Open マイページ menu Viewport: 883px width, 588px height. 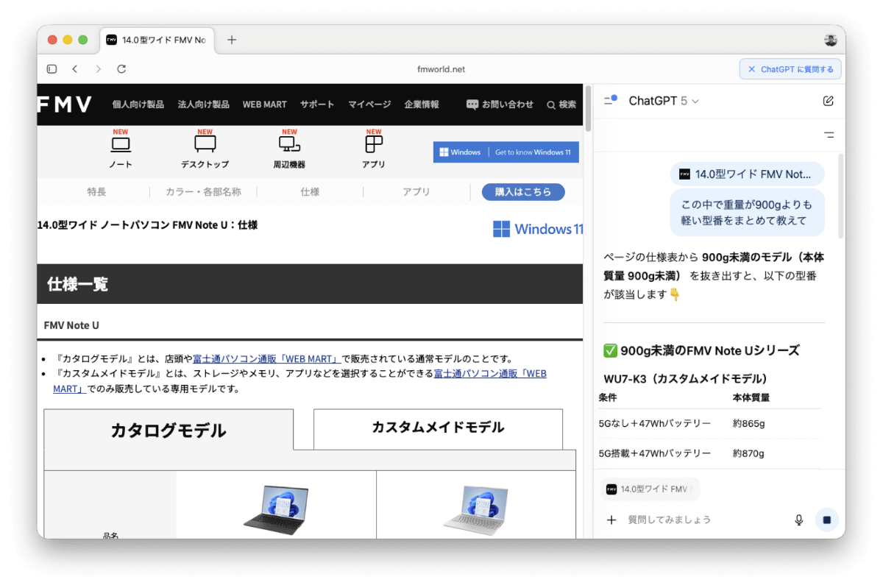369,105
